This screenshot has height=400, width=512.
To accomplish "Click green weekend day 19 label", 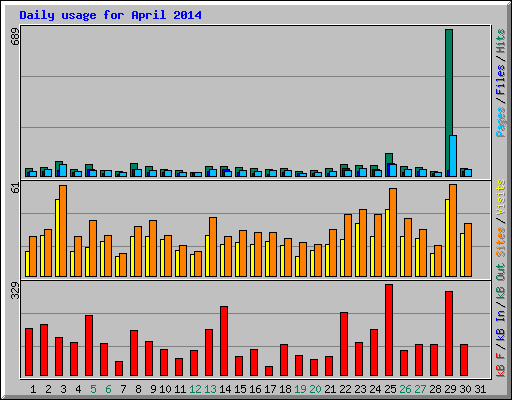I will (300, 389).
